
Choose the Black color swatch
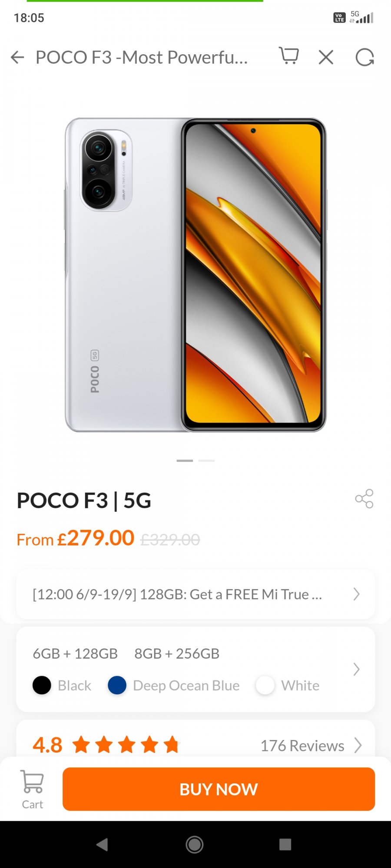point(42,686)
